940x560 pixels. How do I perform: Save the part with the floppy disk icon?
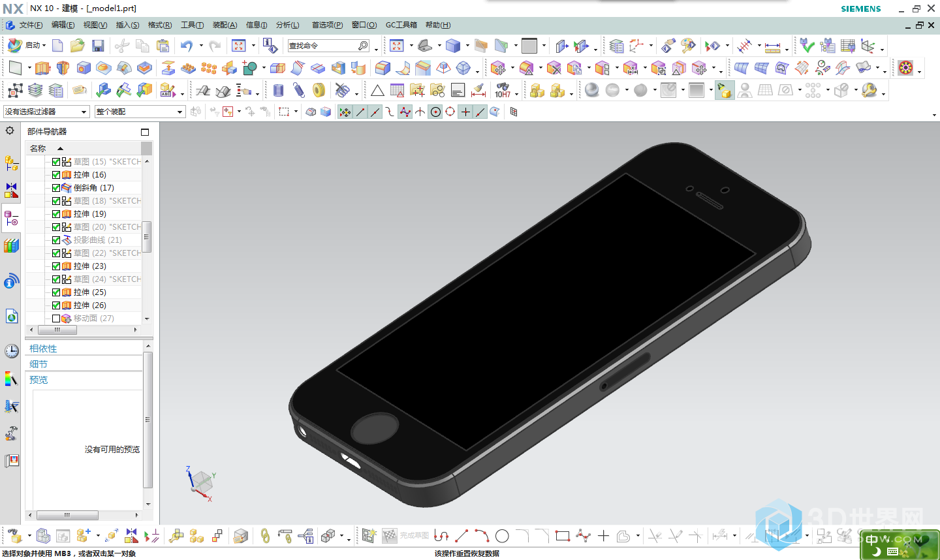point(98,46)
